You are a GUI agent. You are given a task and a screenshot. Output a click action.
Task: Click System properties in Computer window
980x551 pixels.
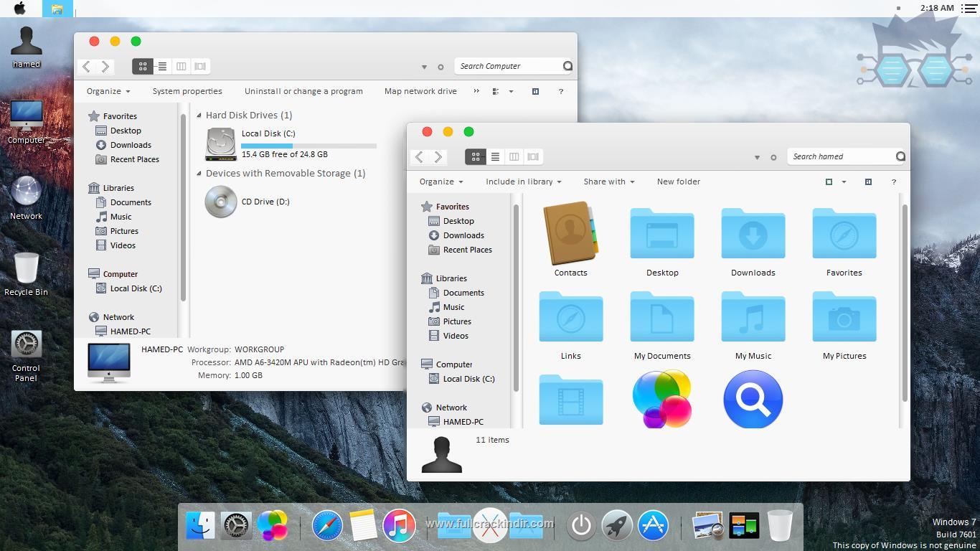click(x=187, y=91)
